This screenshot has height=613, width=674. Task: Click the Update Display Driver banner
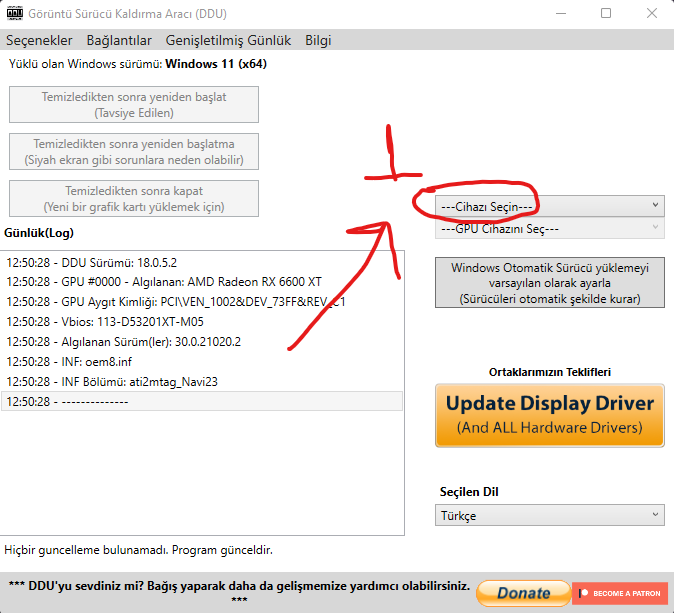(x=549, y=415)
